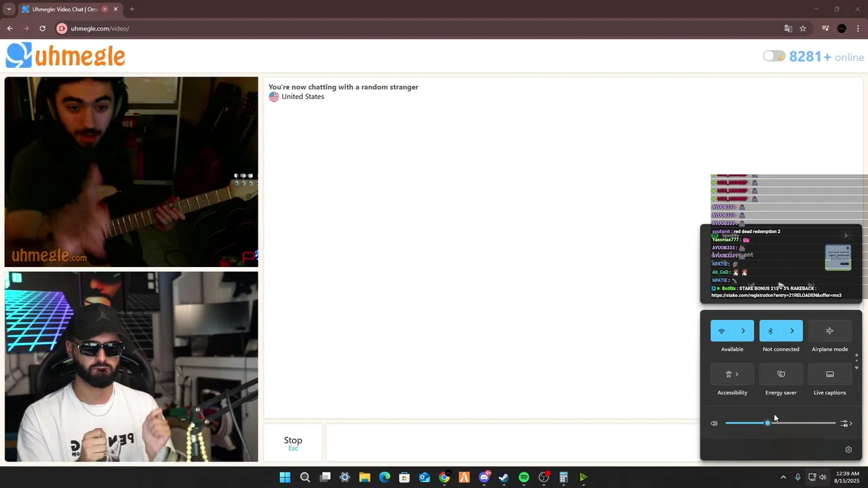Reload the uhmegle page

[x=42, y=28]
